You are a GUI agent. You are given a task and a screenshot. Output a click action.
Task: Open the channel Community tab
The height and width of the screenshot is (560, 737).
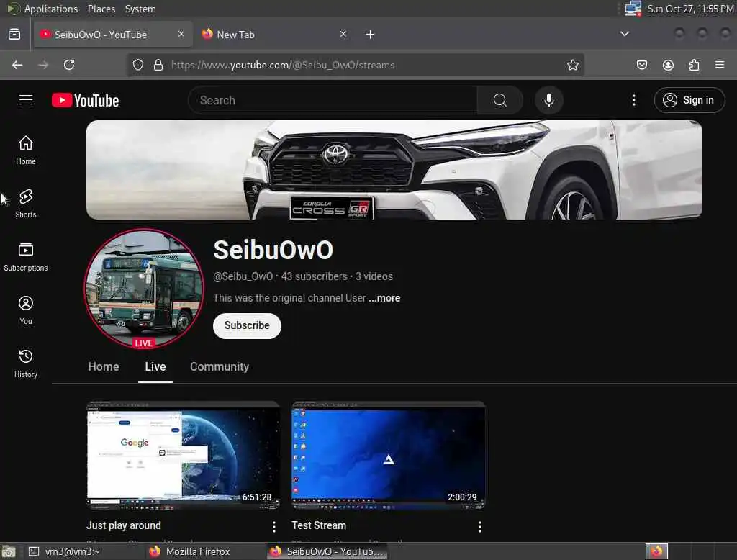point(219,367)
